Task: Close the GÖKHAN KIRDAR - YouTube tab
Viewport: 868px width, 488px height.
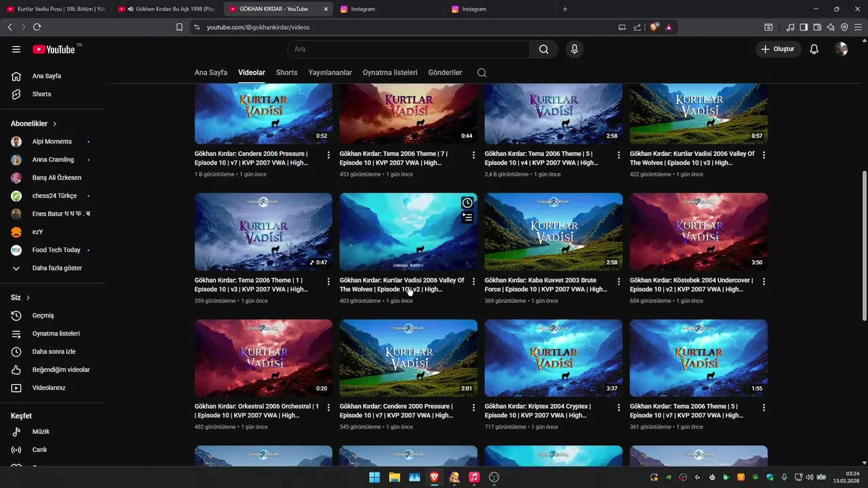Action: coord(325,9)
